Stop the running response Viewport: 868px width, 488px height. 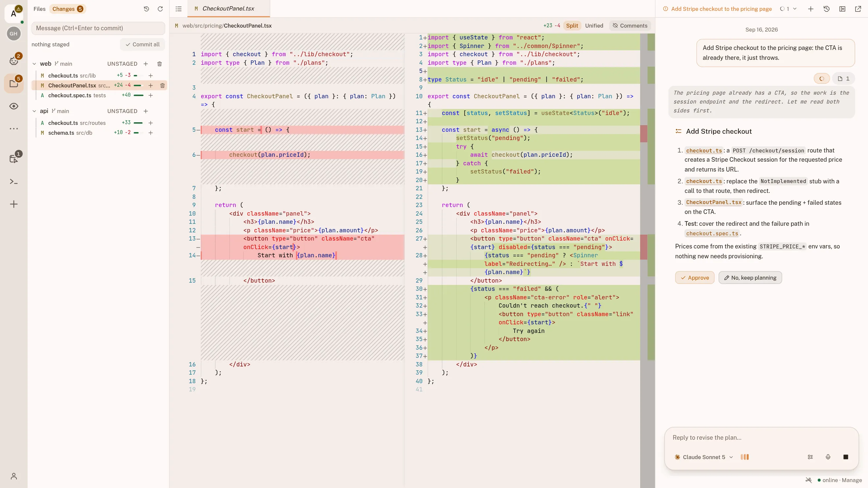coord(846,457)
